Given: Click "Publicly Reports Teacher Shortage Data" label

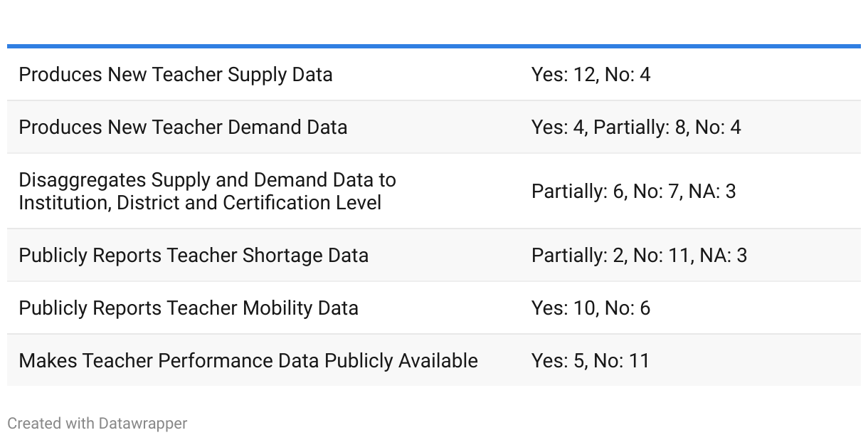Looking at the screenshot, I should (x=194, y=256).
